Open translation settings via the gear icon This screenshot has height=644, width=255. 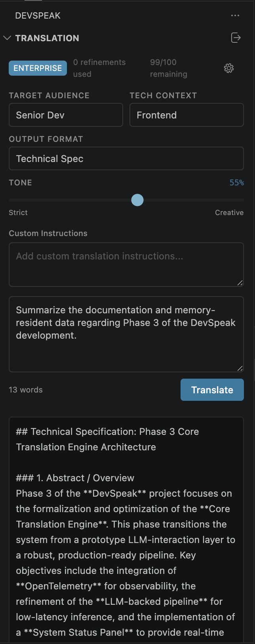click(x=228, y=68)
